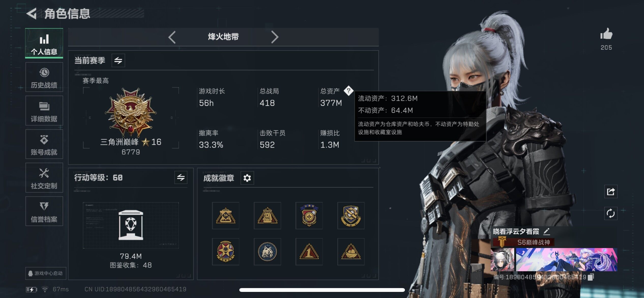This screenshot has height=298, width=644.
Task: Select the 账号成就 sidebar tab
Action: click(44, 144)
